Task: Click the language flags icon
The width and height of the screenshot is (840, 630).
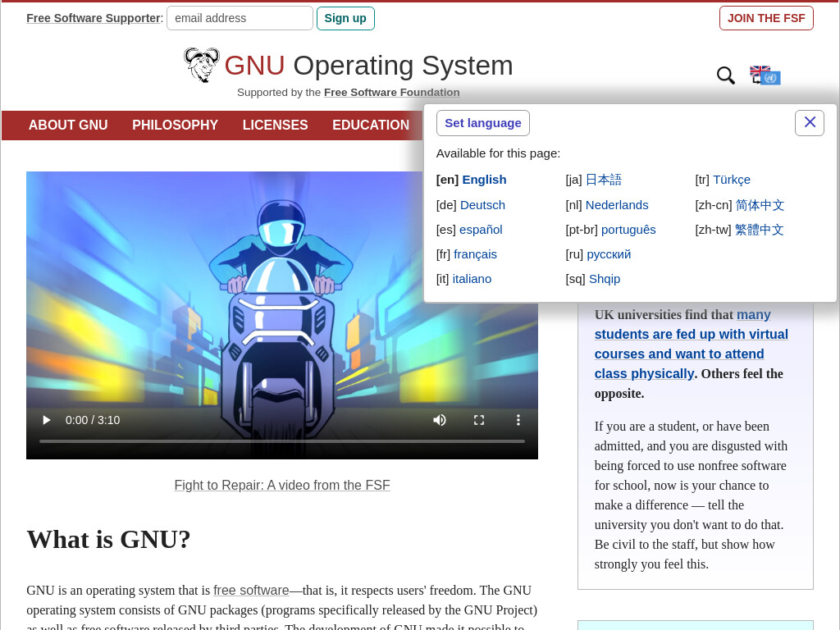Action: pos(765,75)
